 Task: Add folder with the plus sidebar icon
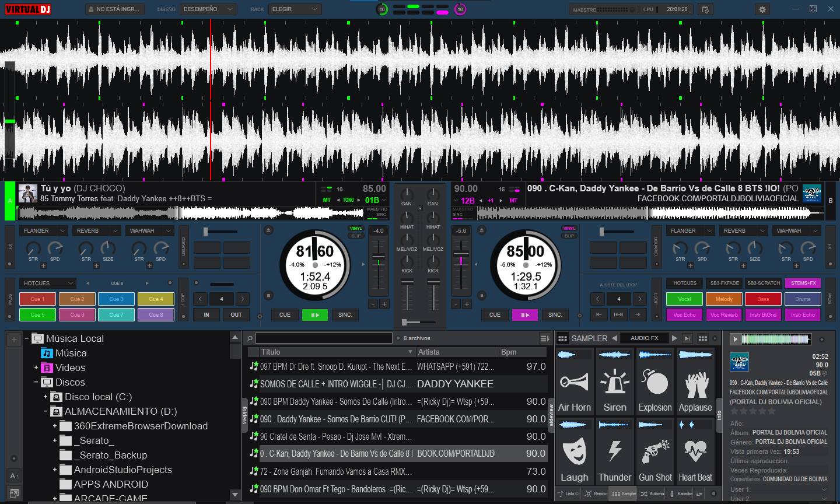point(14,339)
